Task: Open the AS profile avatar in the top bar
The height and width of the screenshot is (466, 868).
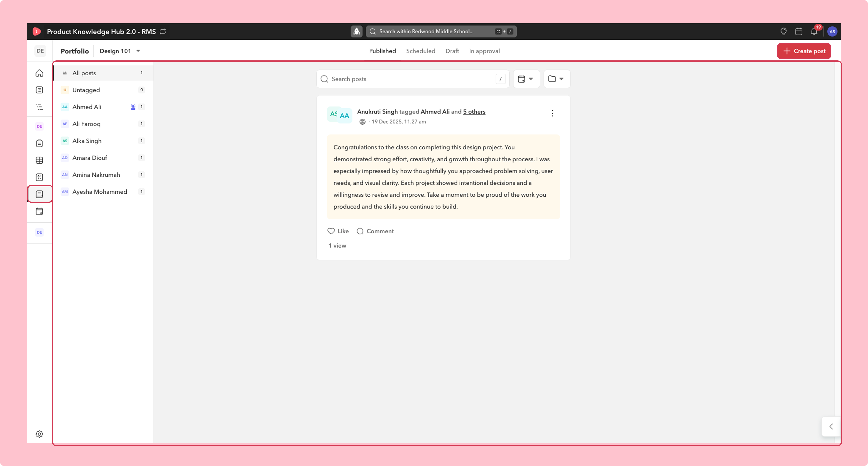Action: coord(832,31)
